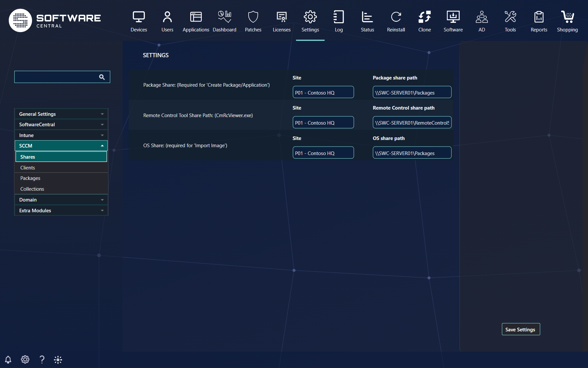Open the Software installer section
Screen dimensions: 588x368
(x=453, y=21)
